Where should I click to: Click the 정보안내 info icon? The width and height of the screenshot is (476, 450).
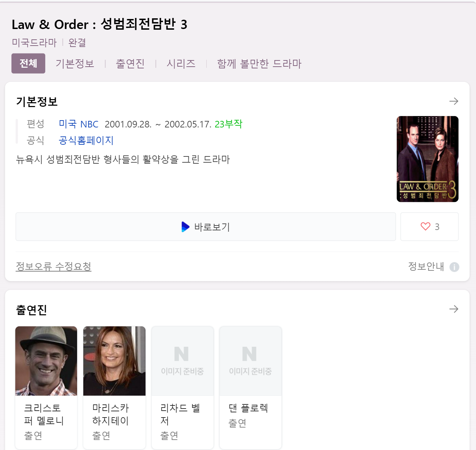pos(454,267)
